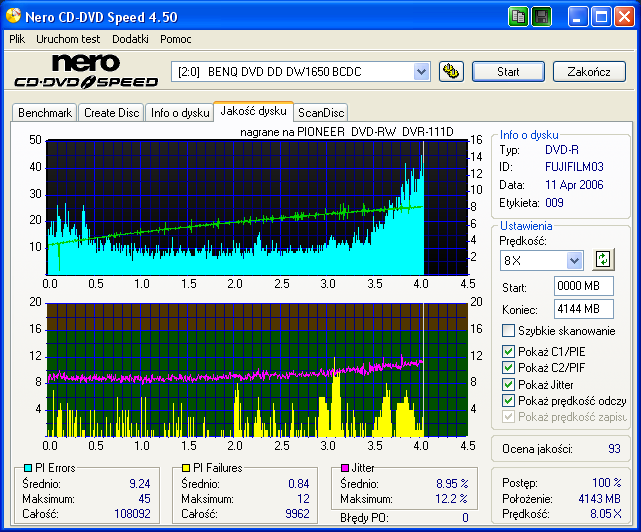
Task: Minimize the Nero CD-DVD Speed window
Action: (577, 17)
